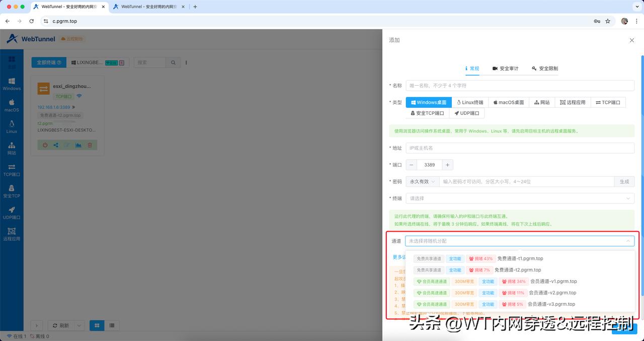Open the macOS section in the sidebar
Viewport: 644px width, 341px height.
pos(11,106)
